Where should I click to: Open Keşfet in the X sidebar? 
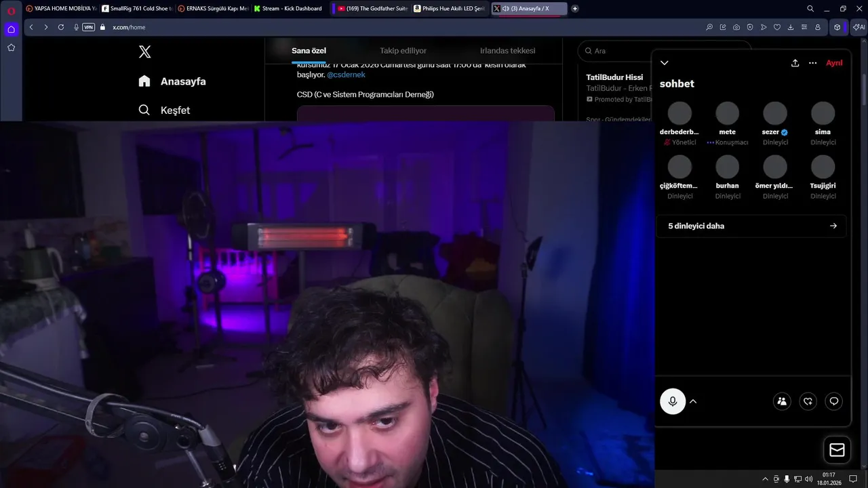(x=164, y=110)
